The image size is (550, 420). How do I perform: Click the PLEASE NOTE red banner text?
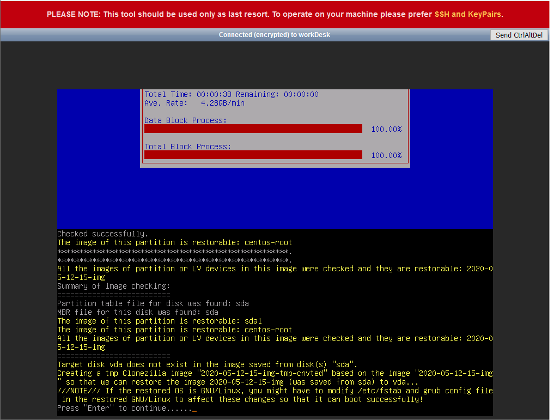tap(275, 14)
